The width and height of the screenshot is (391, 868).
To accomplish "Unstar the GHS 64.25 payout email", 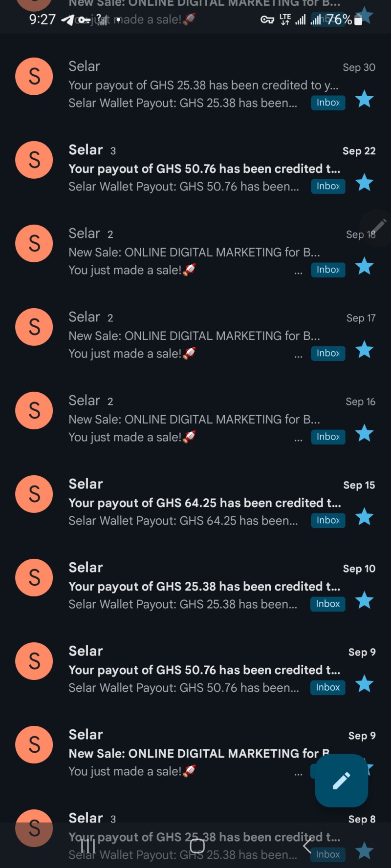I will [x=364, y=517].
